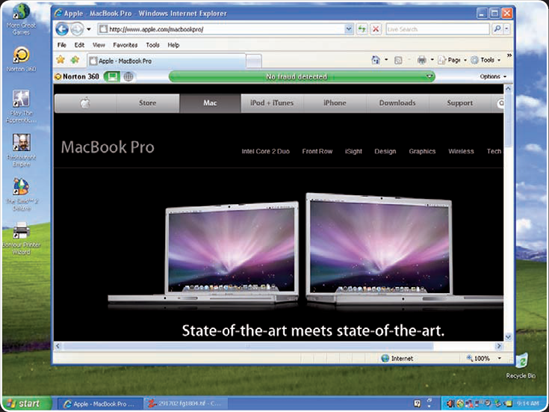Screen dimensions: 549x412
Task: Click the Stop loading red X icon
Action: (375, 29)
